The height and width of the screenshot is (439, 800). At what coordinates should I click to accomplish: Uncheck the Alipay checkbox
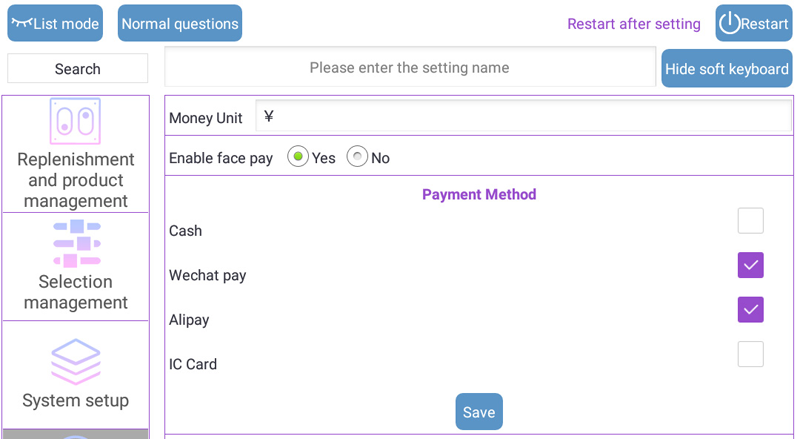point(751,309)
